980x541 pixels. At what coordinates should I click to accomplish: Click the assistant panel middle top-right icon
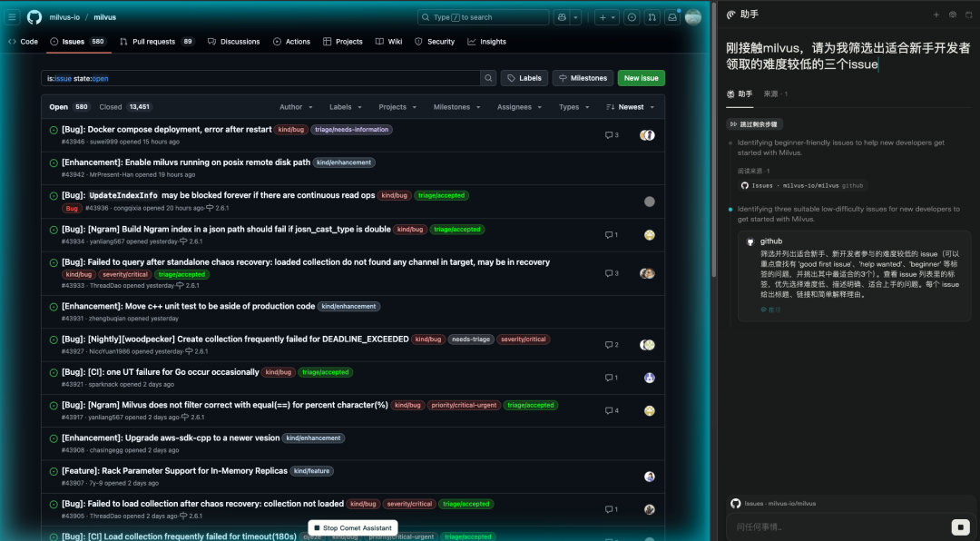point(953,15)
